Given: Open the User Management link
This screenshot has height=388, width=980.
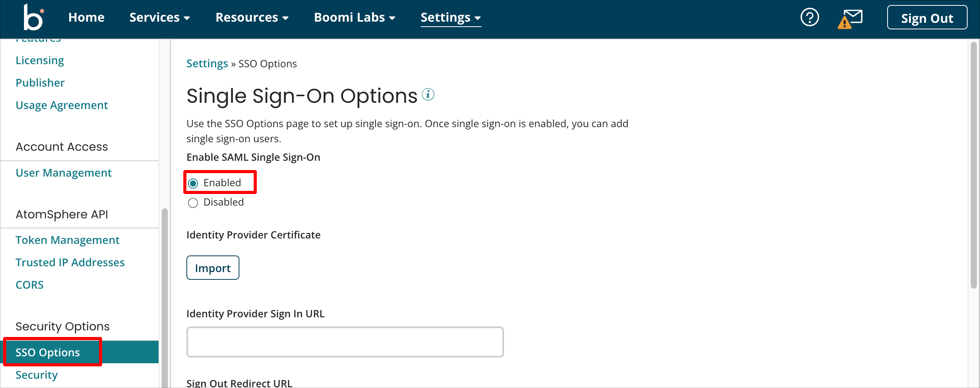Looking at the screenshot, I should [x=63, y=173].
